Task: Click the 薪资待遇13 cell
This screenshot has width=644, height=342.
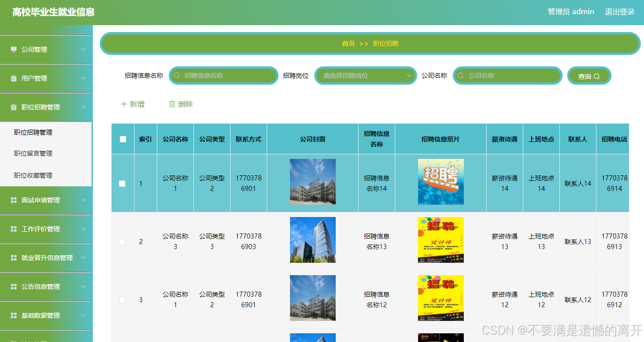Action: [x=504, y=241]
